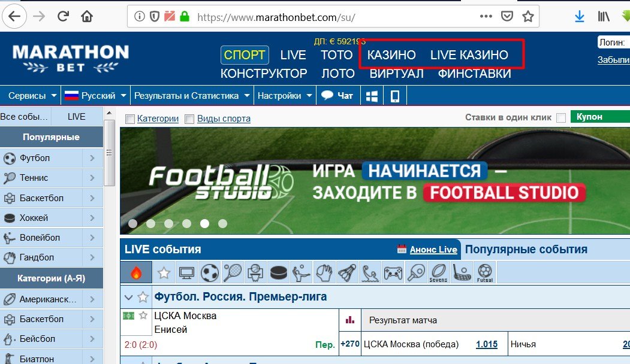Screen dimensions: 630x364
Task: Open statistics chart icon for CSKA match
Action: [x=350, y=320]
